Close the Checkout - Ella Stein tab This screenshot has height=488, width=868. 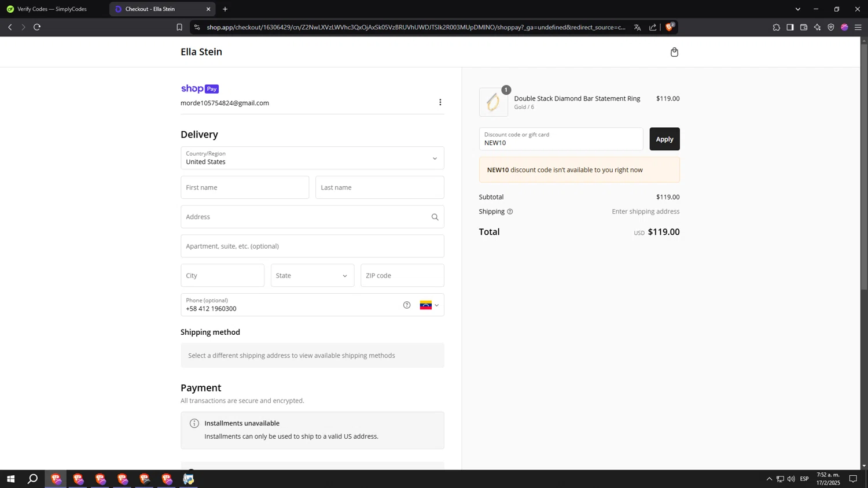(x=208, y=9)
